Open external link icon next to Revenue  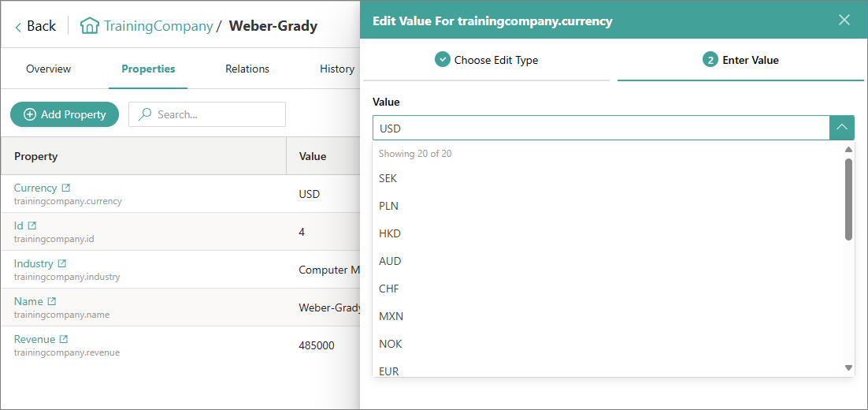(64, 338)
